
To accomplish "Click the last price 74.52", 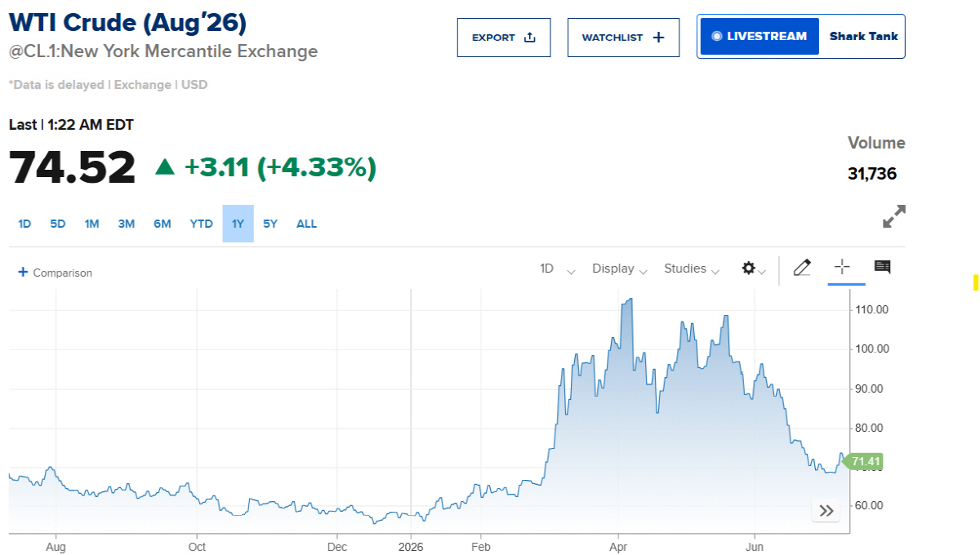I will 72,167.
